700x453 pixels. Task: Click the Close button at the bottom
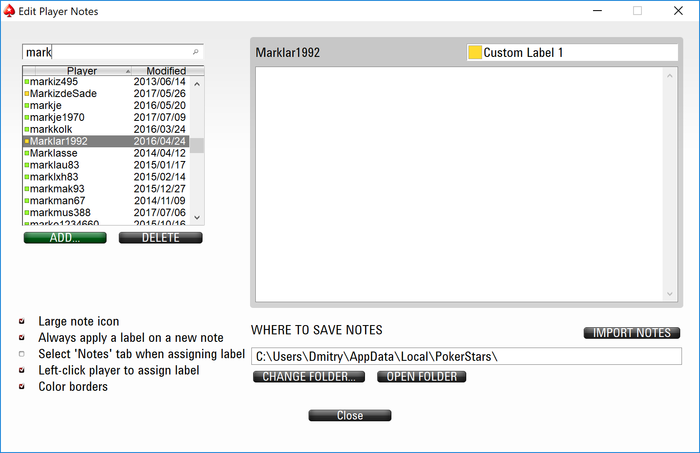(350, 416)
